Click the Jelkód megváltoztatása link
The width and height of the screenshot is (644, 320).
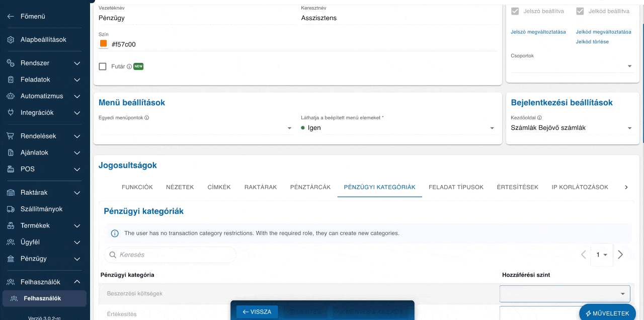604,32
